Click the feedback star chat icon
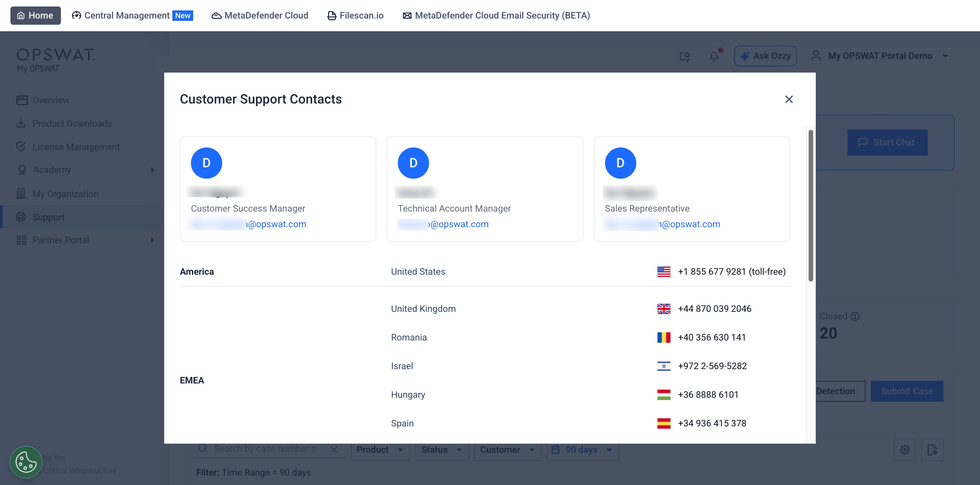Viewport: 980px width, 485px height. (x=685, y=56)
